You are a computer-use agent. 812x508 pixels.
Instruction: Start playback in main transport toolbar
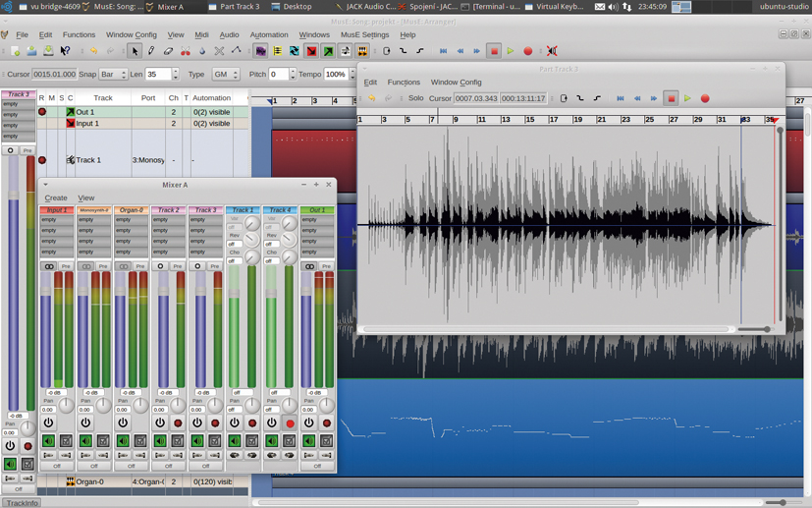pos(511,51)
